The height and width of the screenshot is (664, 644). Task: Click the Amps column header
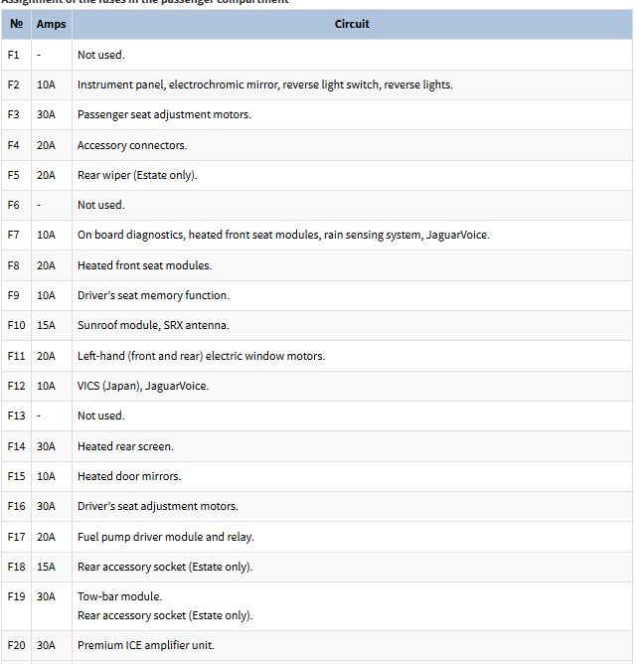[50, 24]
